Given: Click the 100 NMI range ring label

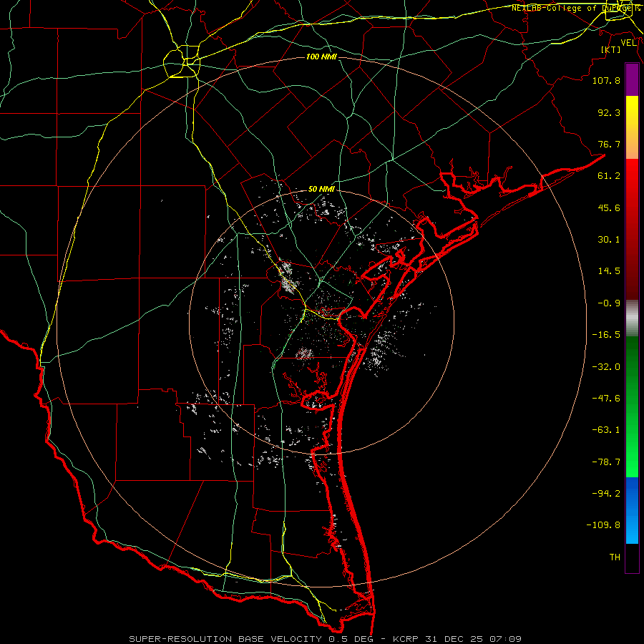Looking at the screenshot, I should [x=321, y=57].
